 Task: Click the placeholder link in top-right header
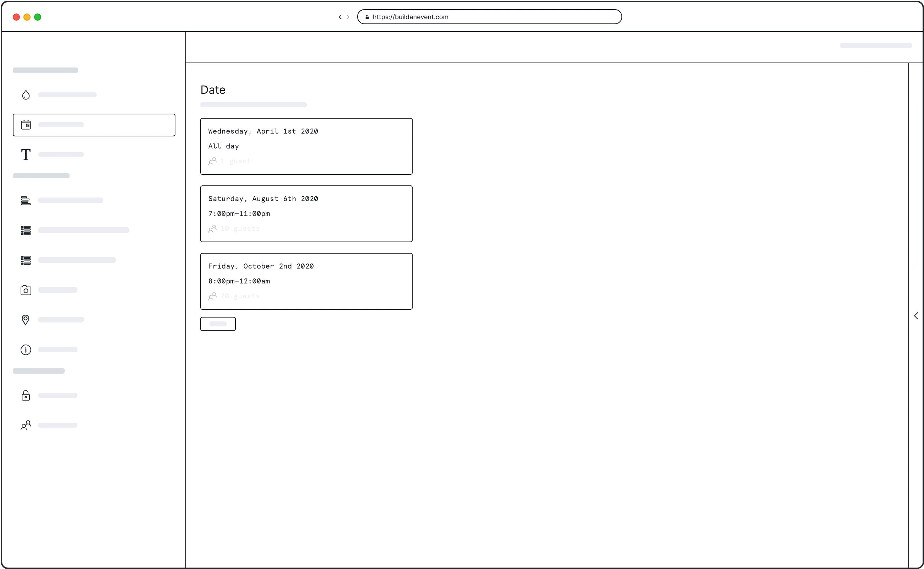[x=875, y=45]
